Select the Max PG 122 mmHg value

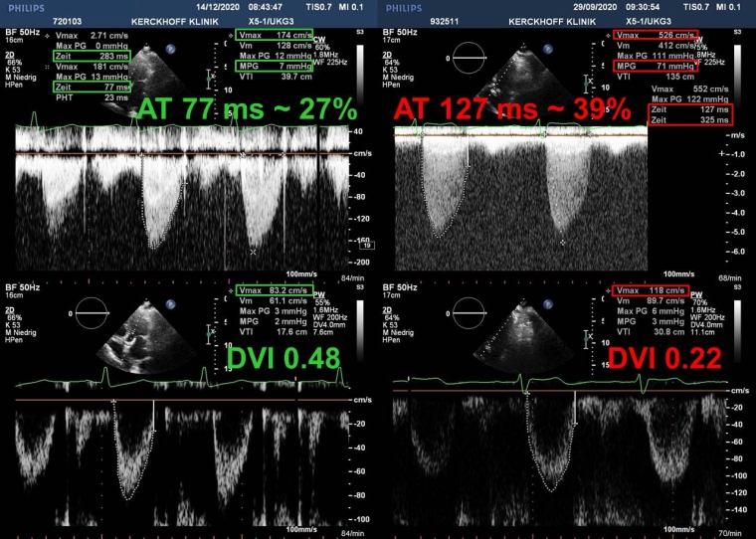689,99
